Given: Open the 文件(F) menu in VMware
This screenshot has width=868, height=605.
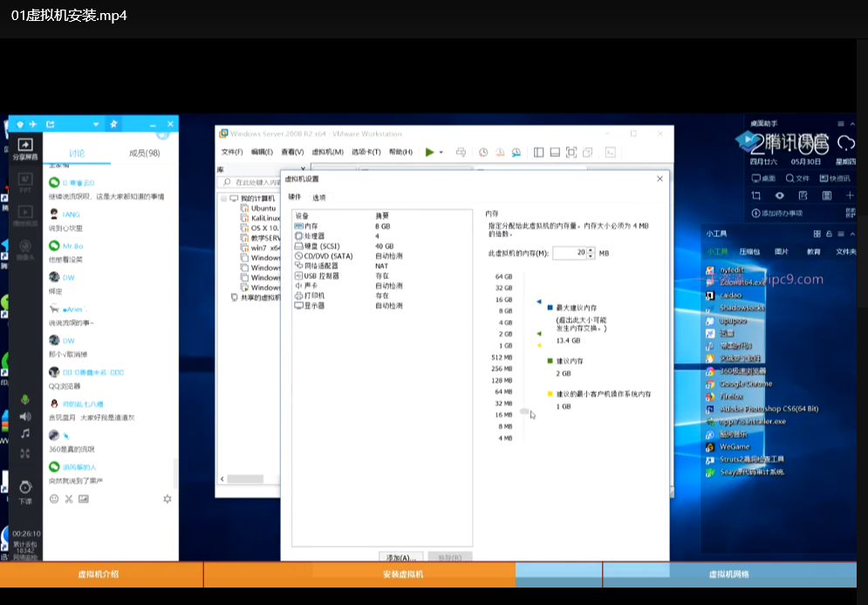Looking at the screenshot, I should tap(232, 152).
